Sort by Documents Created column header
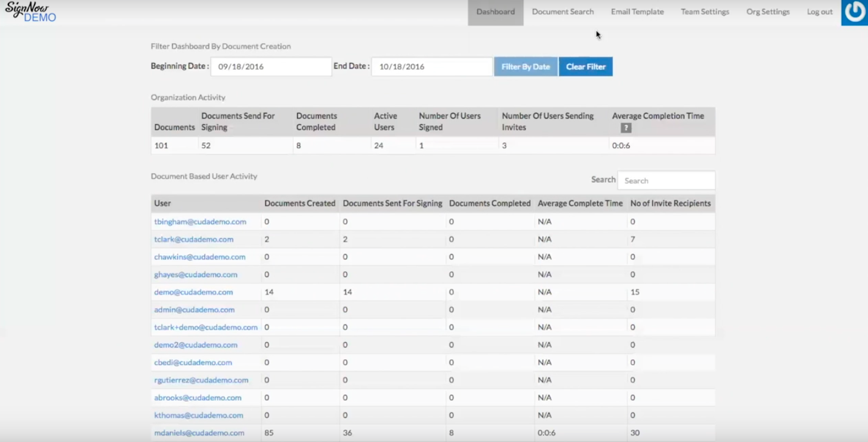 click(x=299, y=203)
